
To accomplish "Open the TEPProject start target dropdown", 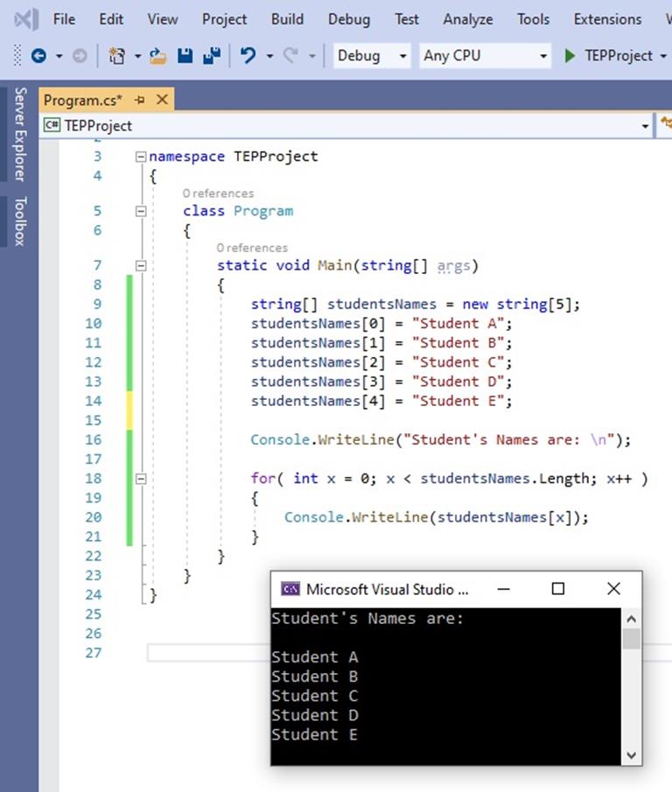I will (663, 56).
